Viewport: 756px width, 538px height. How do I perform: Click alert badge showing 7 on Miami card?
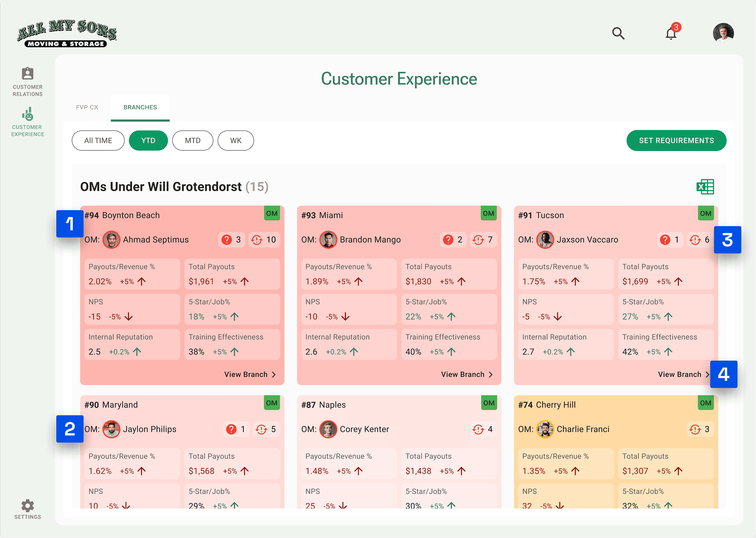483,240
